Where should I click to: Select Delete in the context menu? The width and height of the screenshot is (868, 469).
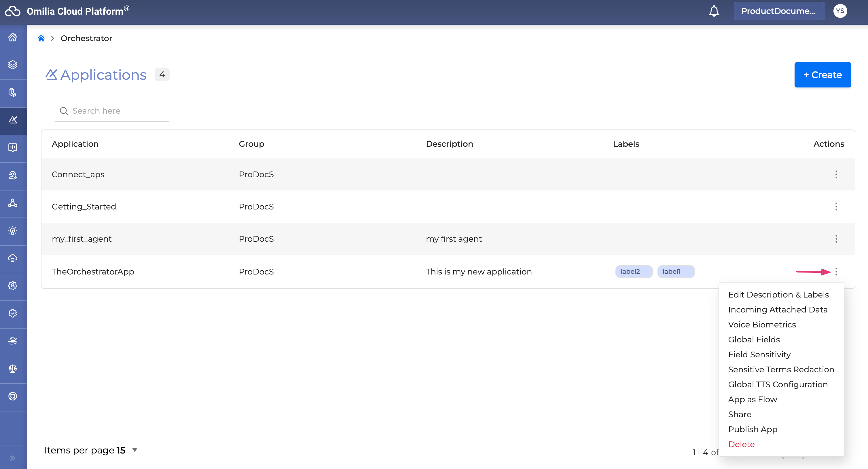pos(741,444)
